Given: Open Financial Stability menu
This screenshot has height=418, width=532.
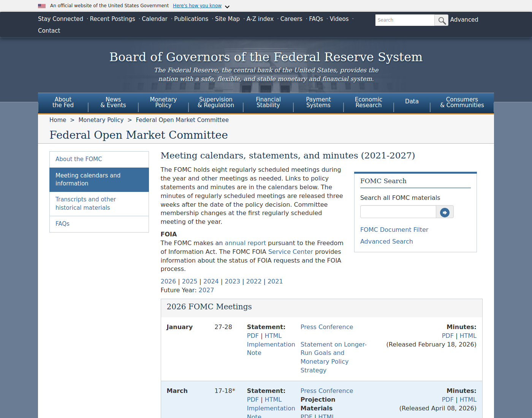Looking at the screenshot, I should pyautogui.click(x=268, y=103).
